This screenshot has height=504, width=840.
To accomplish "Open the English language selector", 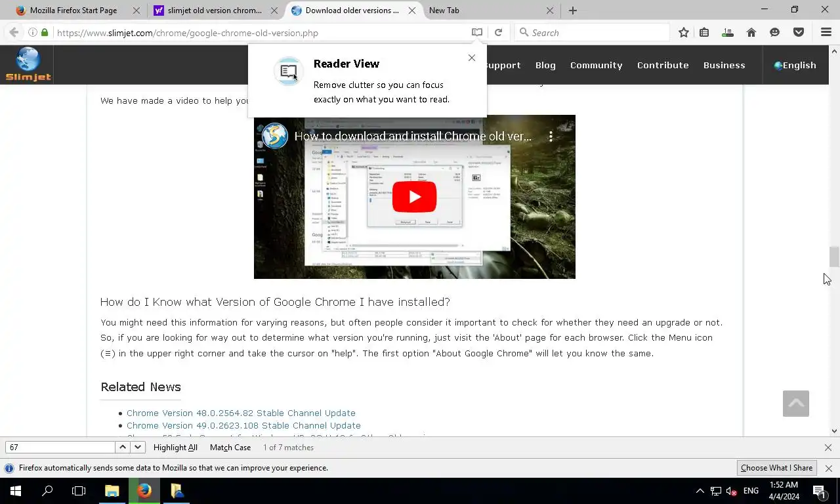I will pyautogui.click(x=795, y=65).
